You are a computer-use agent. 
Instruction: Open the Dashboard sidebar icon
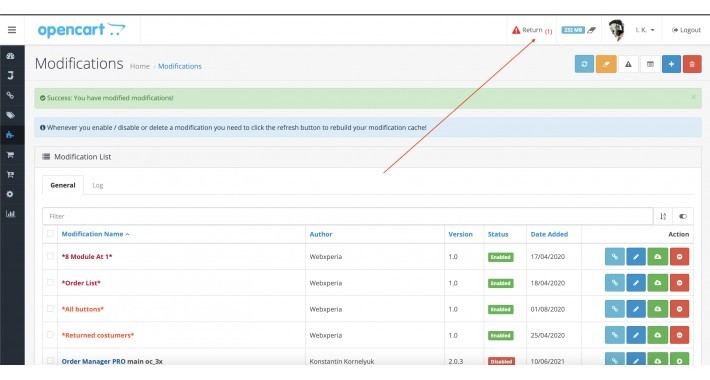[x=10, y=56]
